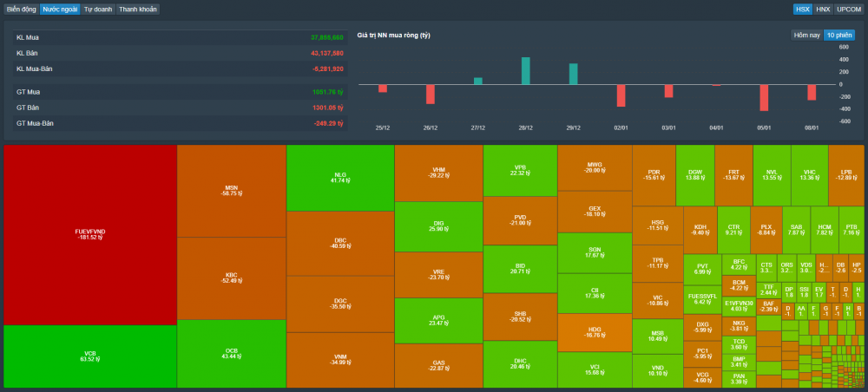
Task: Switch to the UPCOM exchange
Action: click(x=849, y=10)
